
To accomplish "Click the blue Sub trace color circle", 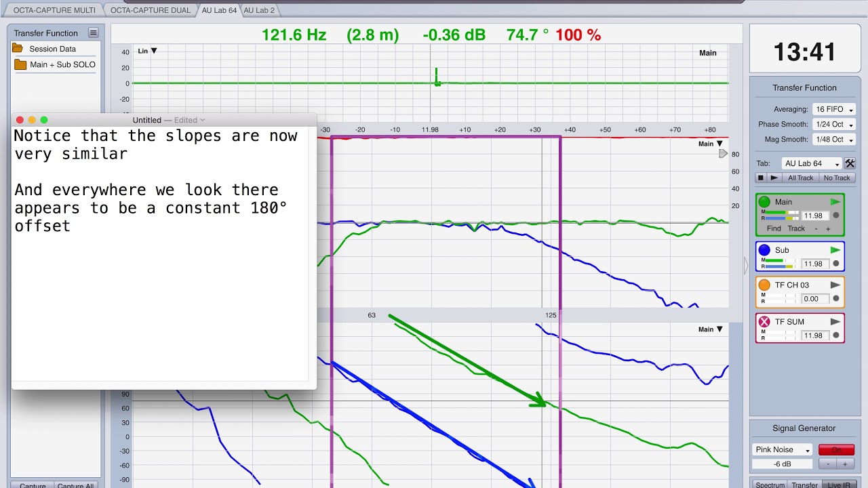I will pyautogui.click(x=764, y=250).
